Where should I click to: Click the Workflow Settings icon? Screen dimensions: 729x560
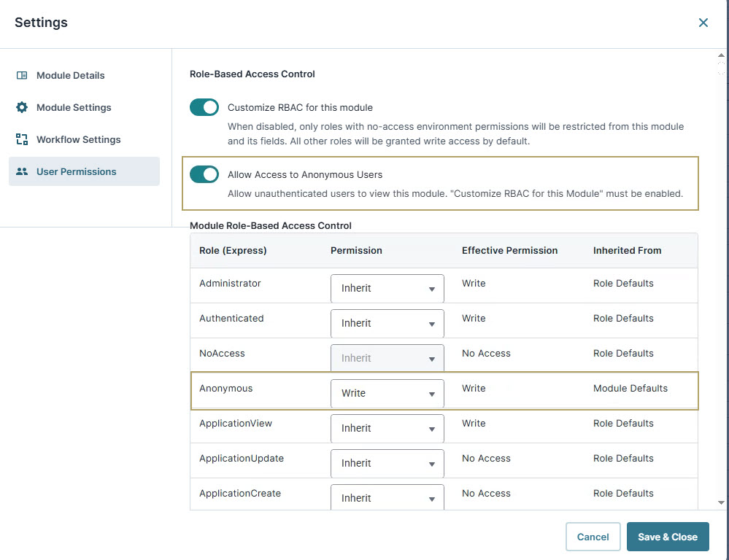pyautogui.click(x=22, y=139)
